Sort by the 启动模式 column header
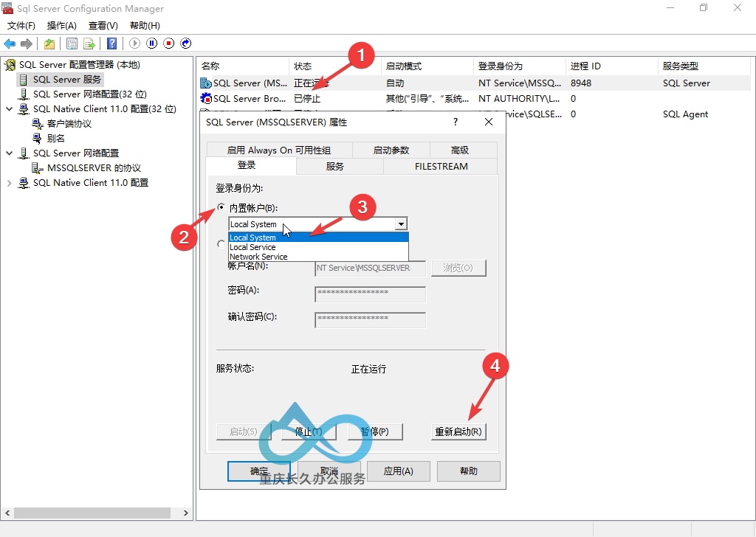Viewport: 756px width, 537px height. pyautogui.click(x=427, y=66)
